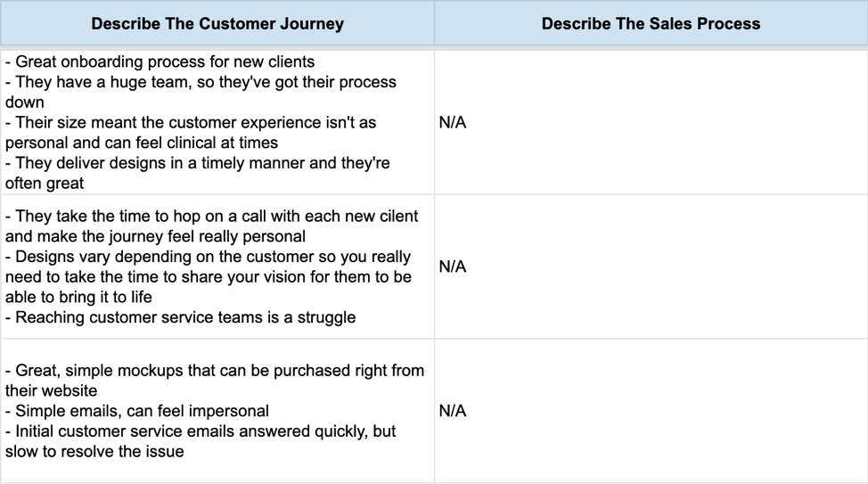Click the line 'Reaching customer service teams is a struggle'
This screenshot has height=484, width=868.
tap(185, 317)
